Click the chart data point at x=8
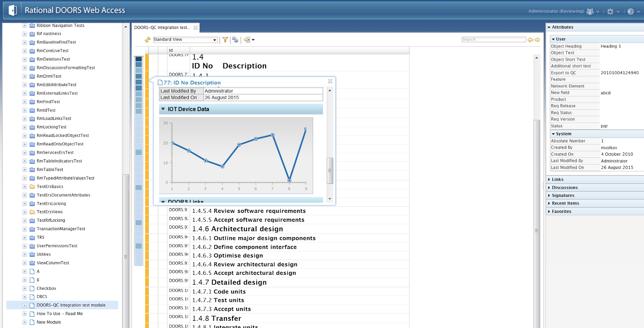Screen dimensions: 644x328 tap(289, 180)
